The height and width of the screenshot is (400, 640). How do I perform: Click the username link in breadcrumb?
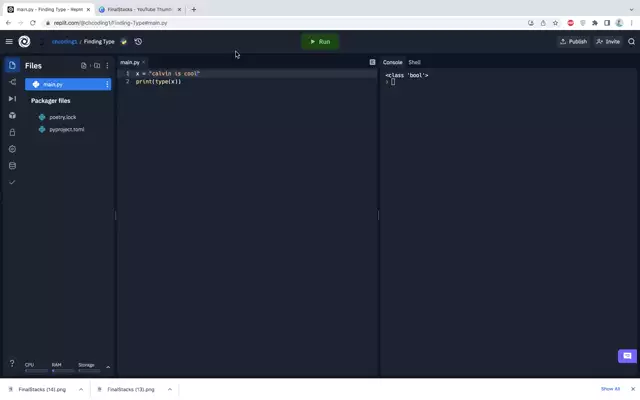pos(64,42)
